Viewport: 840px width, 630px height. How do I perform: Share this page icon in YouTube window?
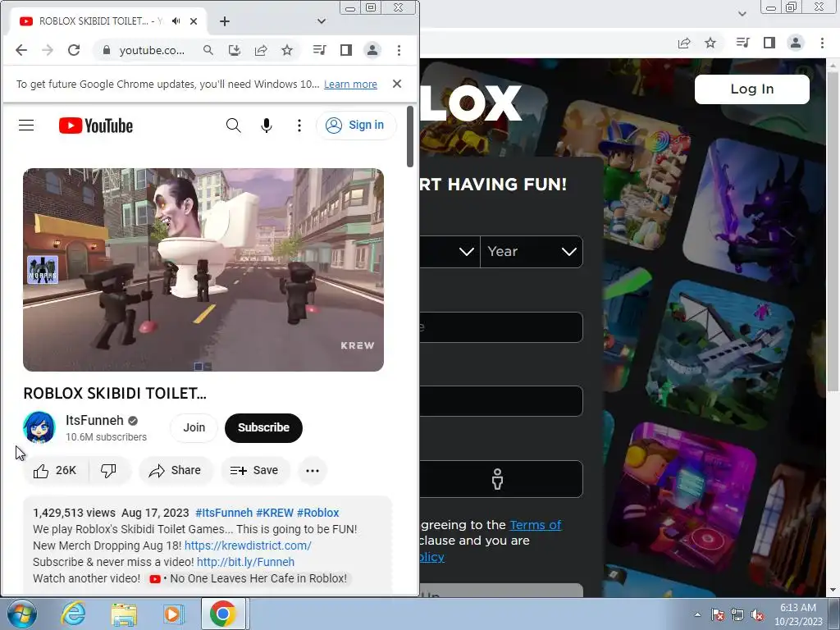[261, 50]
